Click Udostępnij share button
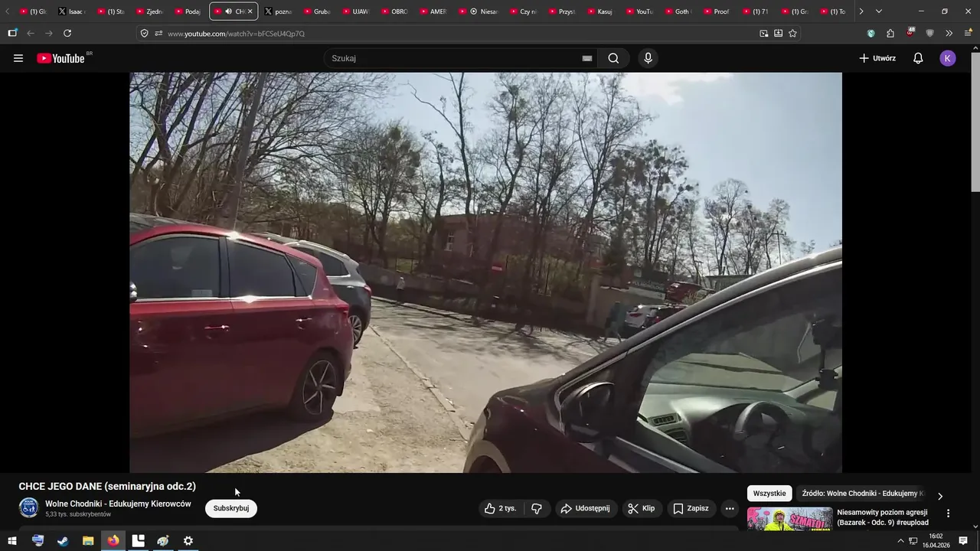 (586, 508)
